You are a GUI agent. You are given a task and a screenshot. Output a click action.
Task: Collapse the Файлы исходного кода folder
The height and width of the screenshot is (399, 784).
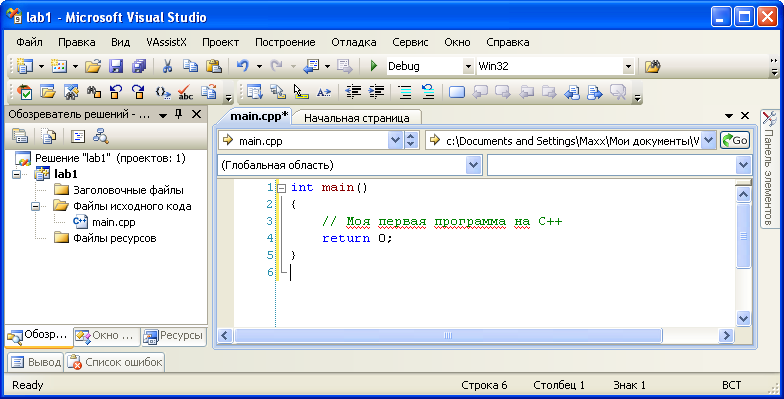point(35,206)
